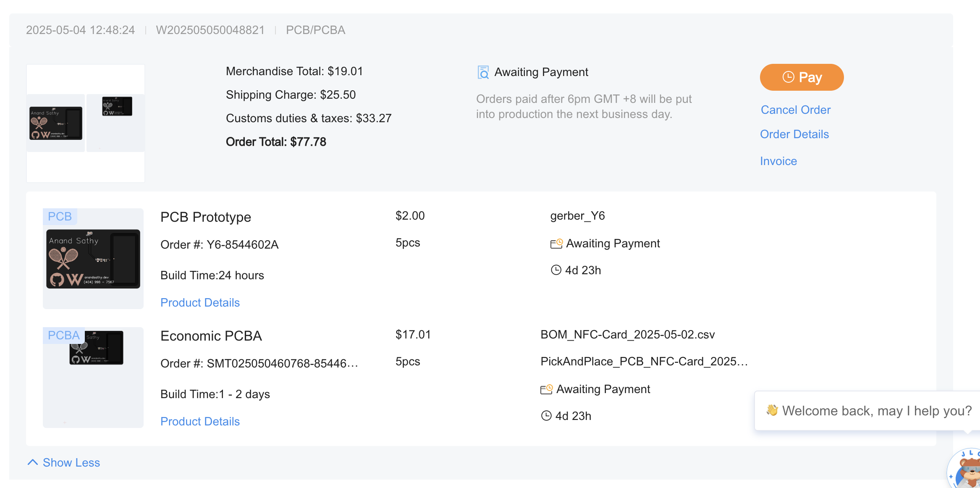Open Product Details for PCB Prototype

pos(200,303)
